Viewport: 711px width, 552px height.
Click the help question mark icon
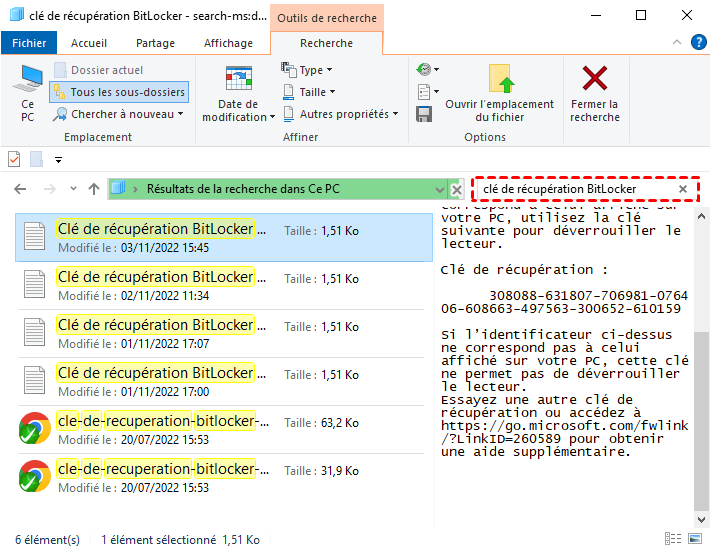tap(696, 44)
